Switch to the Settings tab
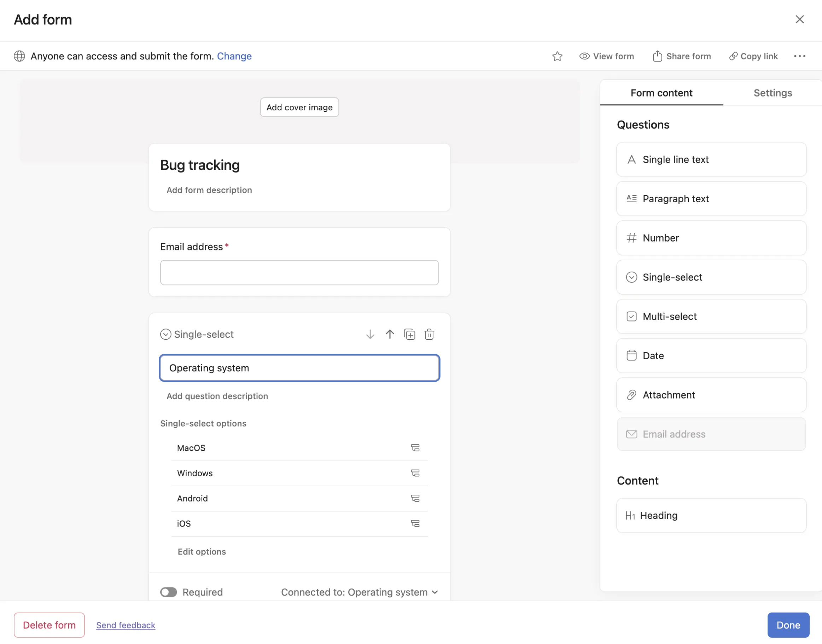The image size is (822, 644). [x=773, y=93]
